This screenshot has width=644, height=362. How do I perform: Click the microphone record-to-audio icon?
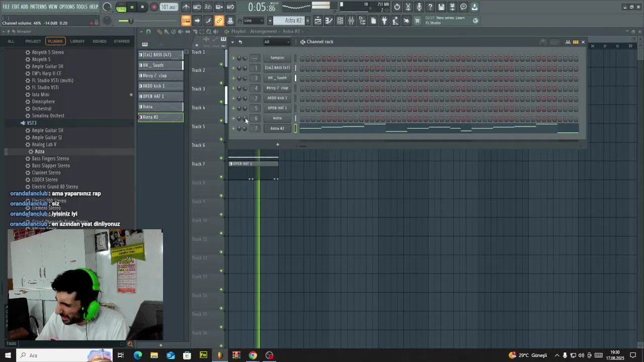[419, 7]
